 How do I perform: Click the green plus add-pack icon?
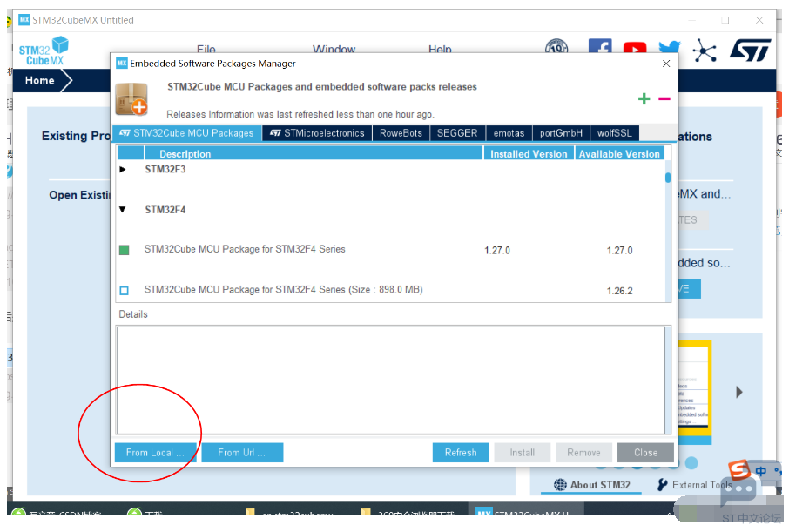(x=644, y=98)
